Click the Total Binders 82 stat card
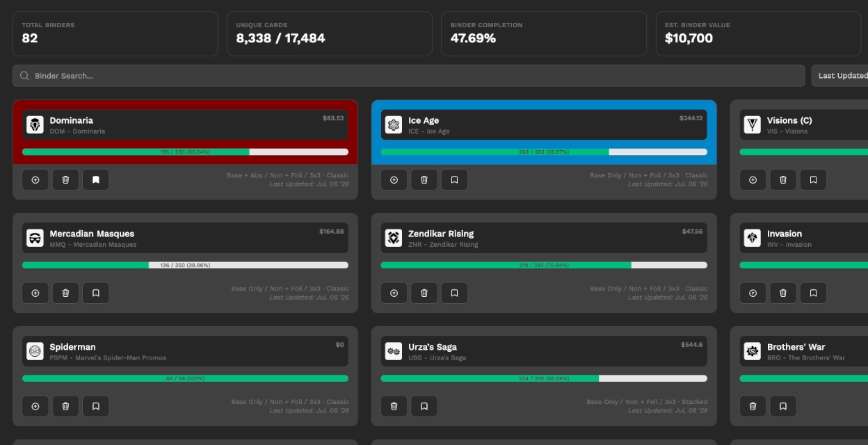Image resolution: width=868 pixels, height=445 pixels. point(115,33)
